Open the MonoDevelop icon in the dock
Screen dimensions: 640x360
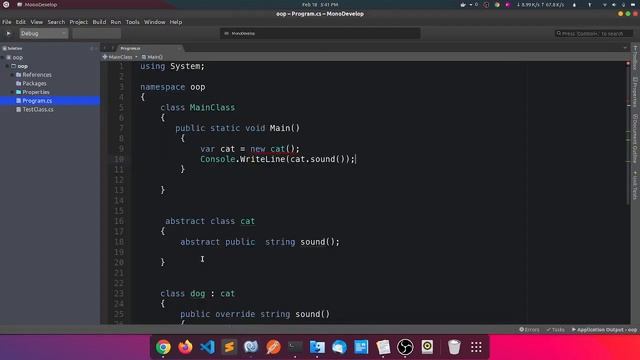tap(251, 347)
